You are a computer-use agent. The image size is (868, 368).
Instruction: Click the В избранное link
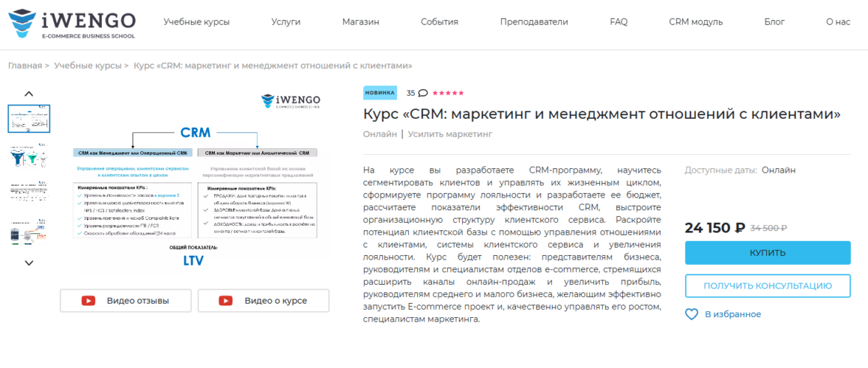click(x=733, y=314)
